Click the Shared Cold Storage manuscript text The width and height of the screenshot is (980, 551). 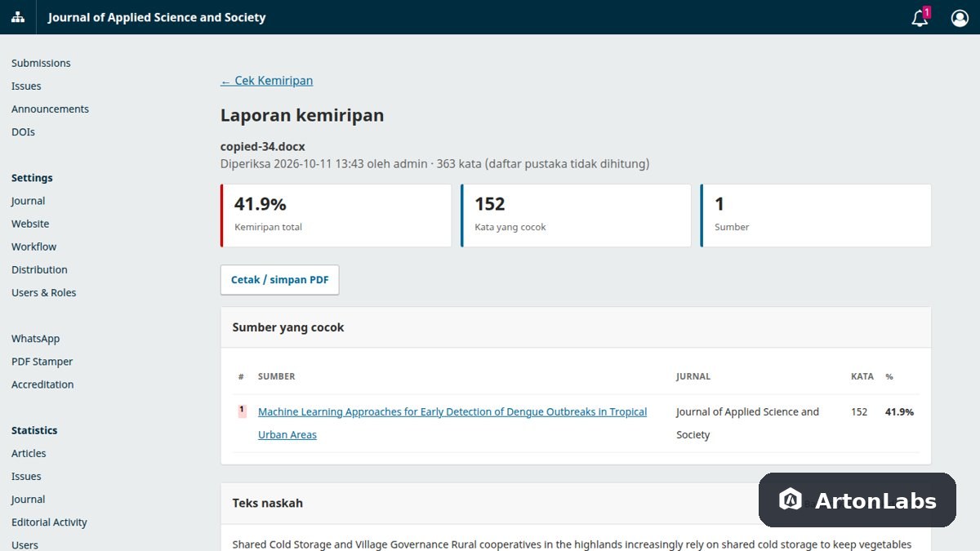pyautogui.click(x=572, y=544)
